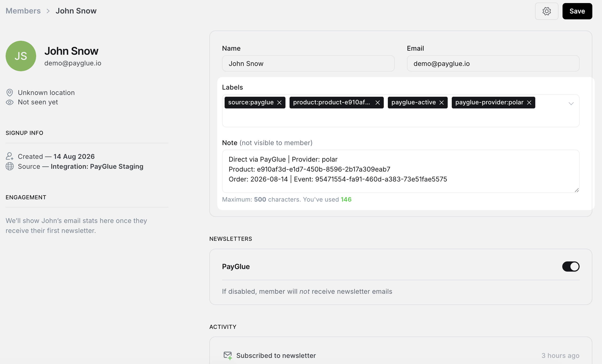Remove the payglue-provider:polar label
602x364 pixels.
[529, 103]
